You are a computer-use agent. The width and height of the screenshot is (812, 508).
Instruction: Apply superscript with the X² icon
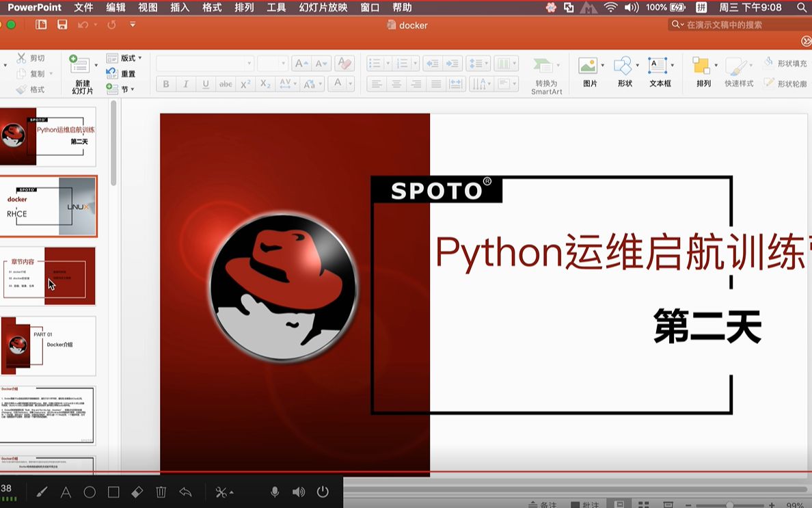tap(245, 84)
